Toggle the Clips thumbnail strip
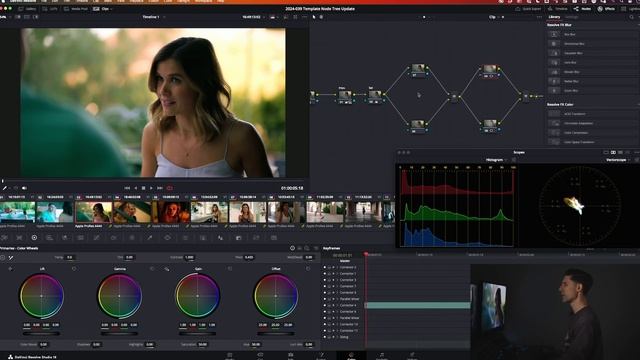Image resolution: width=640 pixels, height=360 pixels. click(x=102, y=9)
